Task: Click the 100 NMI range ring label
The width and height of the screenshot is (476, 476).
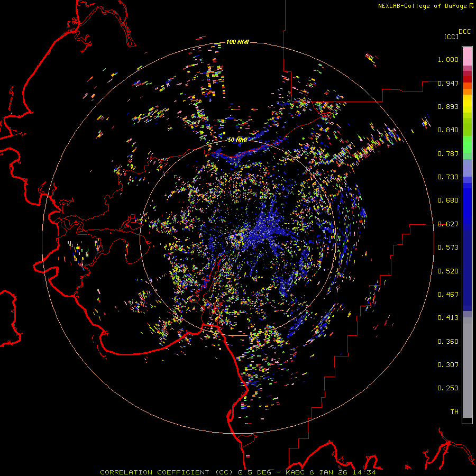Action: 237,42
